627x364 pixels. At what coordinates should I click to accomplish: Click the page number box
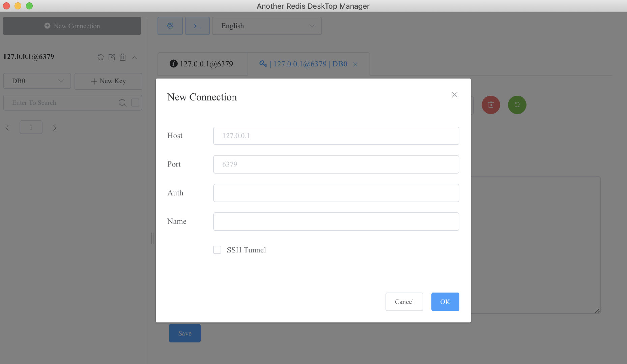click(31, 127)
